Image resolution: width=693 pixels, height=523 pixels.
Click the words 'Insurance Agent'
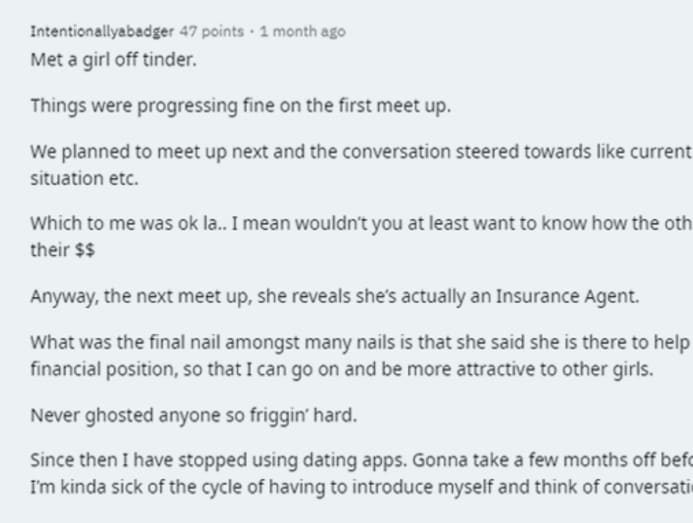coord(567,296)
